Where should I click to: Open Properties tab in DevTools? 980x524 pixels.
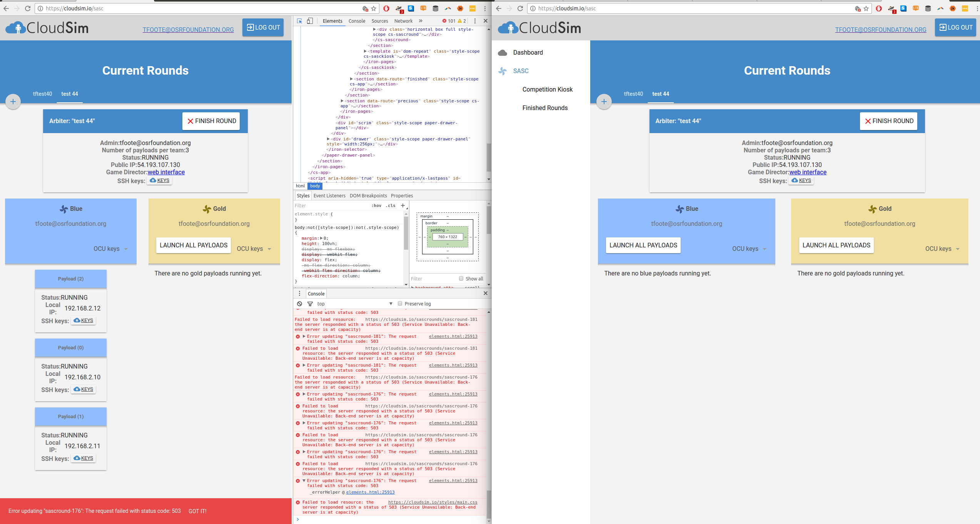click(402, 195)
